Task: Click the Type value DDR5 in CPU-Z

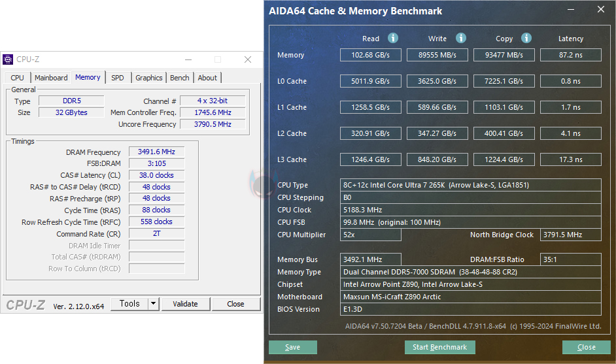Action: [71, 101]
